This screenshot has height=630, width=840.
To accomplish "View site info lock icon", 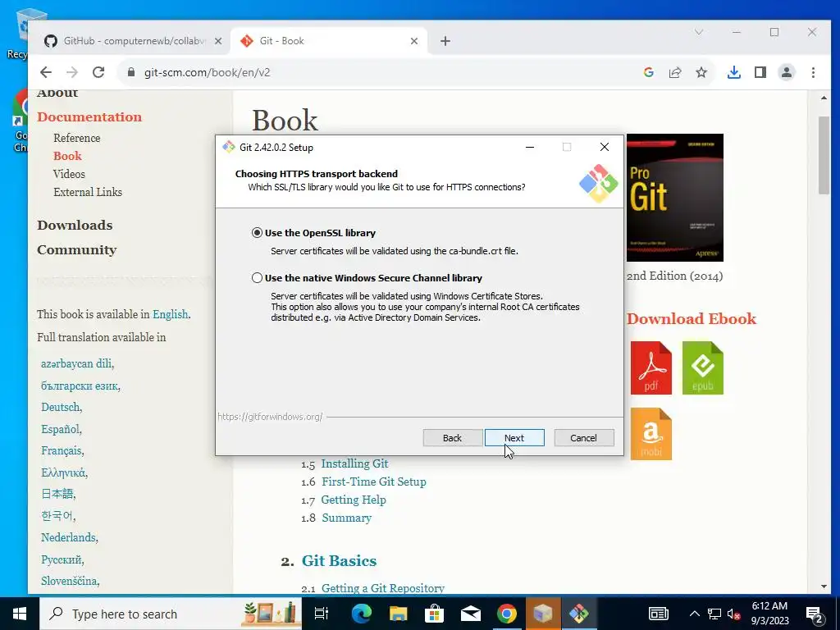I will [130, 72].
